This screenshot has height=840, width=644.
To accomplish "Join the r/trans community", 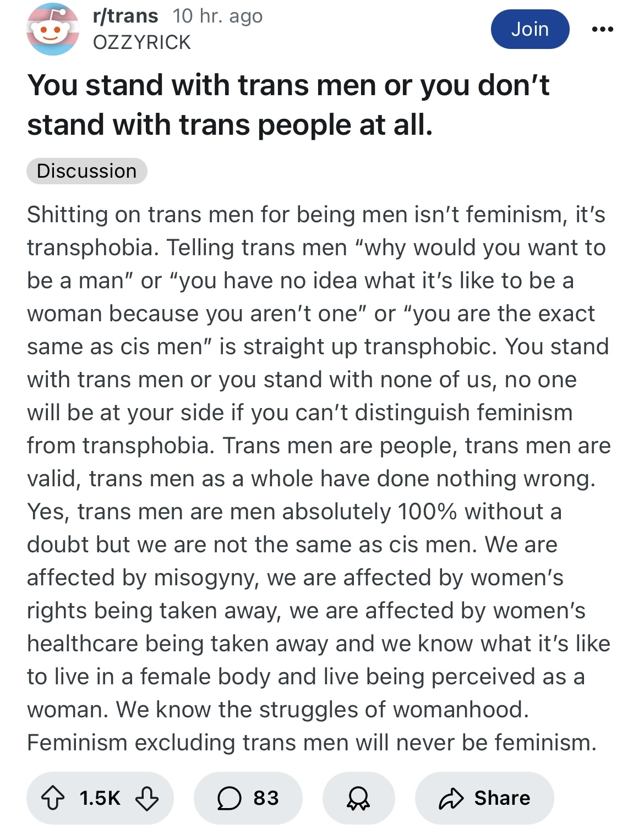I will 530,29.
